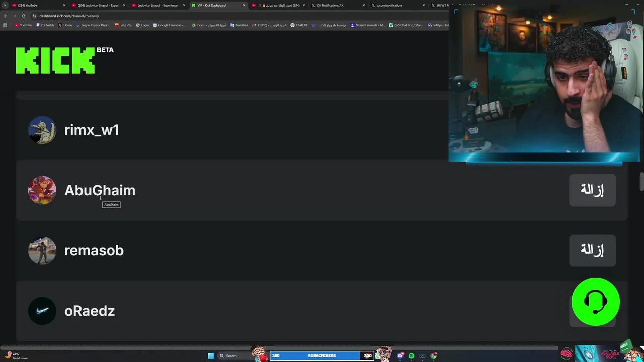Viewport: 644px width, 362px height.
Task: Click the AbuGhaim username
Action: [100, 190]
